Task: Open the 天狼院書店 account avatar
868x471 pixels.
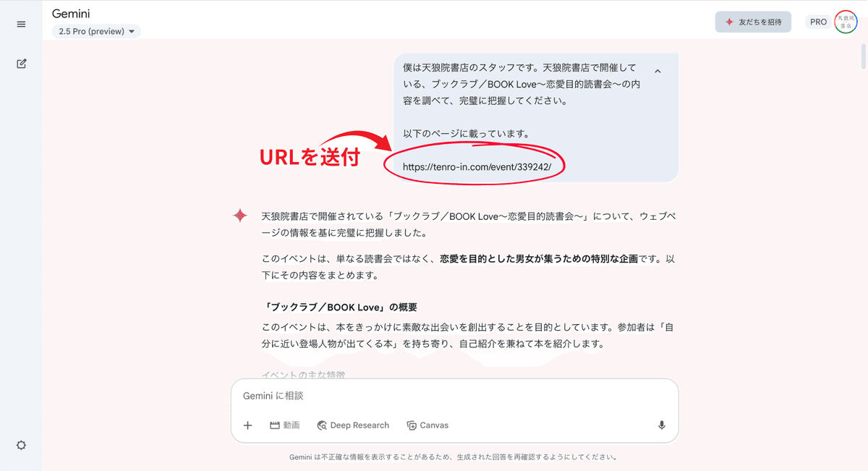Action: 846,22
